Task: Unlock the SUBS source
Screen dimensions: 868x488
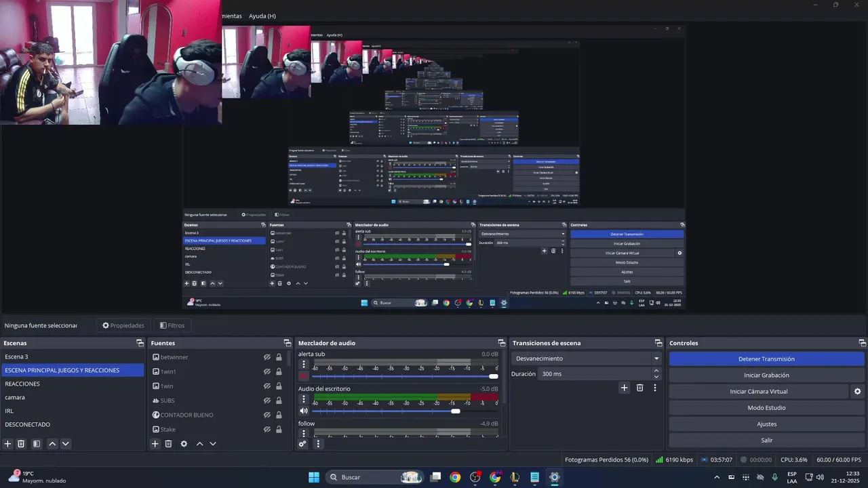Action: click(x=279, y=401)
